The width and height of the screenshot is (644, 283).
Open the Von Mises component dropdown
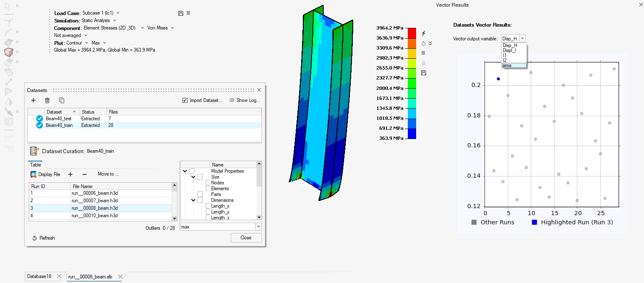(x=160, y=28)
